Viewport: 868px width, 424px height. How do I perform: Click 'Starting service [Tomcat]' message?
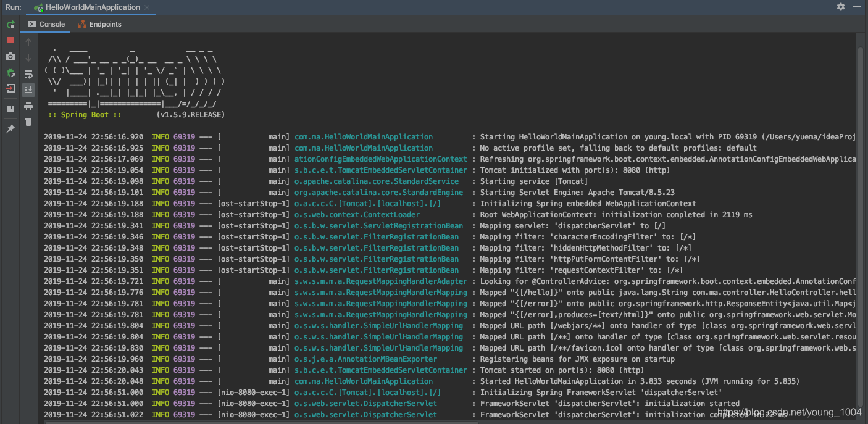pyautogui.click(x=534, y=181)
